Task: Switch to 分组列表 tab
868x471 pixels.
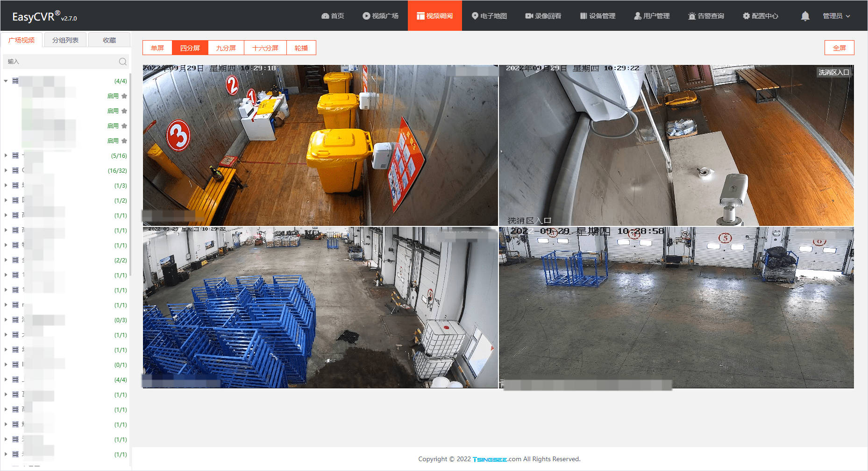Action: (65, 40)
